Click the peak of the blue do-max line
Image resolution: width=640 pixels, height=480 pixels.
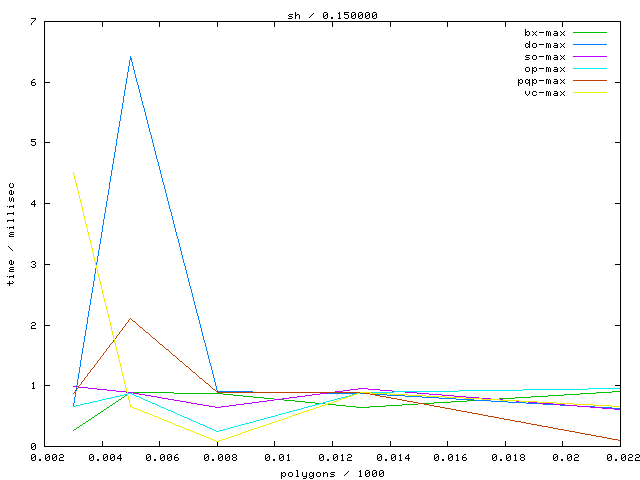[130, 56]
